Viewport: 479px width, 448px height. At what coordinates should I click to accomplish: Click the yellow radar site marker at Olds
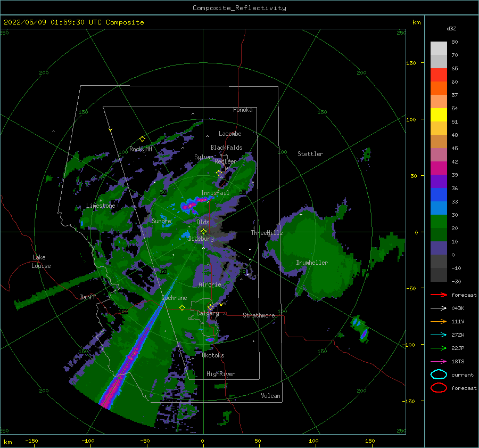tap(203, 232)
